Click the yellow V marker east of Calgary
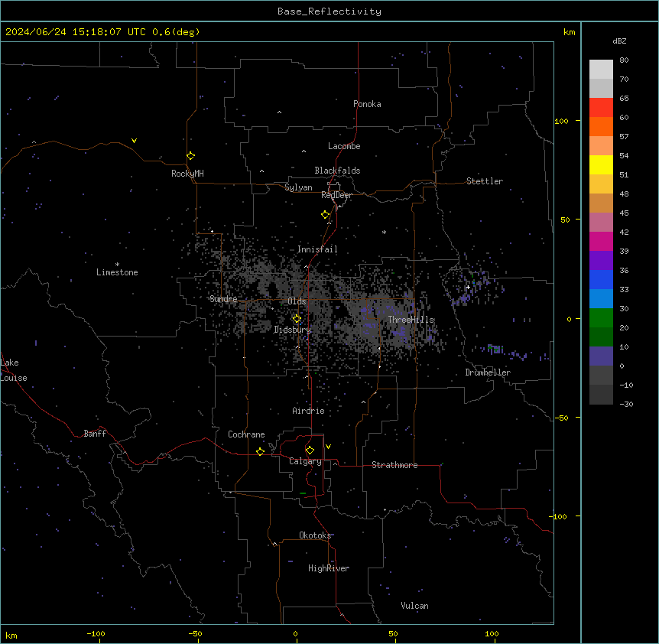 tap(328, 447)
